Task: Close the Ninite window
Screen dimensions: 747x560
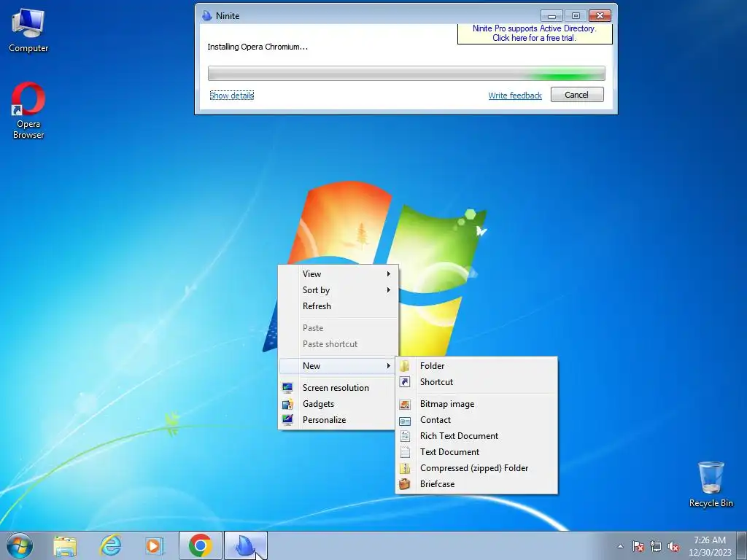Action: coord(600,16)
